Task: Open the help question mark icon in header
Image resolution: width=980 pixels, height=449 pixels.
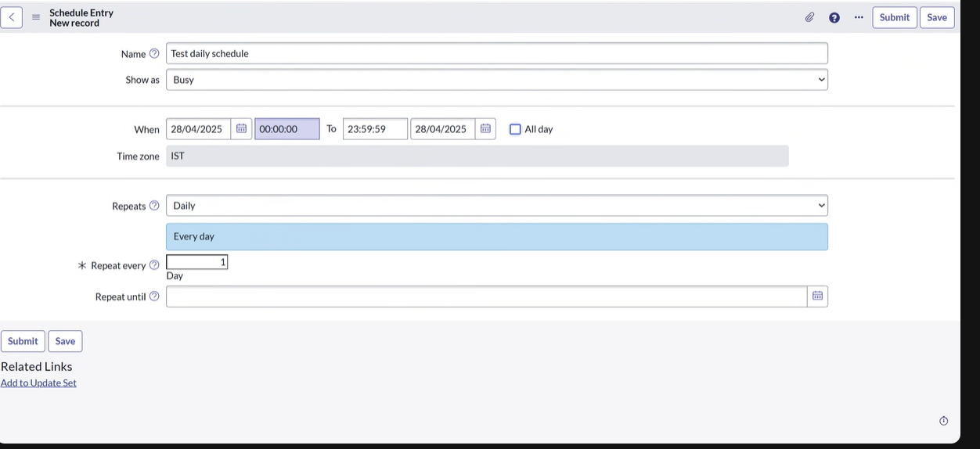Action: (834, 17)
